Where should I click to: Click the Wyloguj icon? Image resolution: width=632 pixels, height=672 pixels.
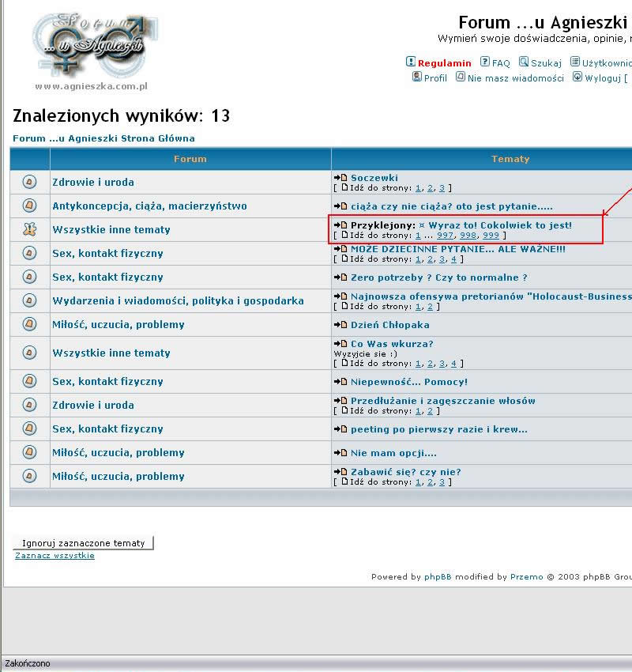pos(577,77)
